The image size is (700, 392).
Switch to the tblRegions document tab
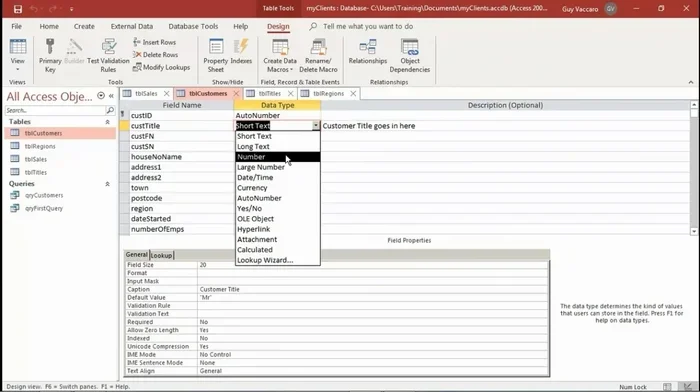[328, 93]
